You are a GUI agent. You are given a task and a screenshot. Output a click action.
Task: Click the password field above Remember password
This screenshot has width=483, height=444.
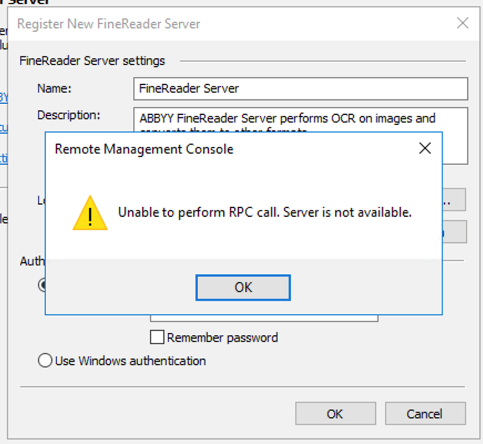click(x=264, y=318)
